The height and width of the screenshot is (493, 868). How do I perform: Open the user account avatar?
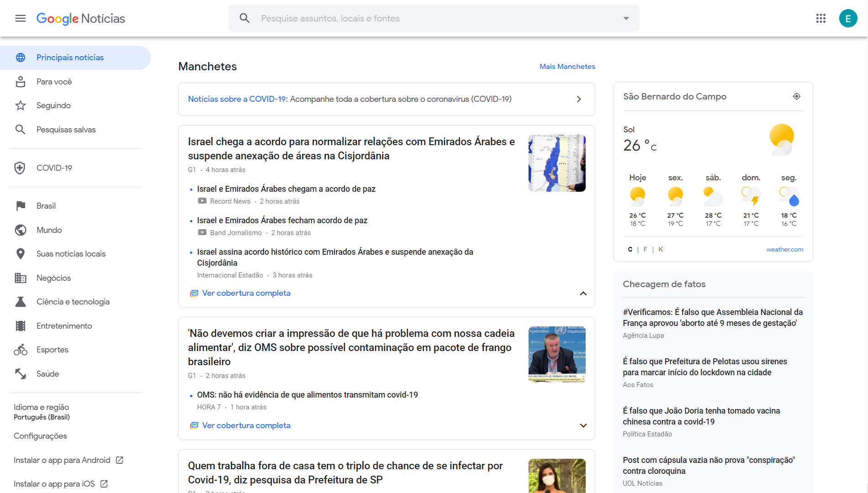point(848,18)
